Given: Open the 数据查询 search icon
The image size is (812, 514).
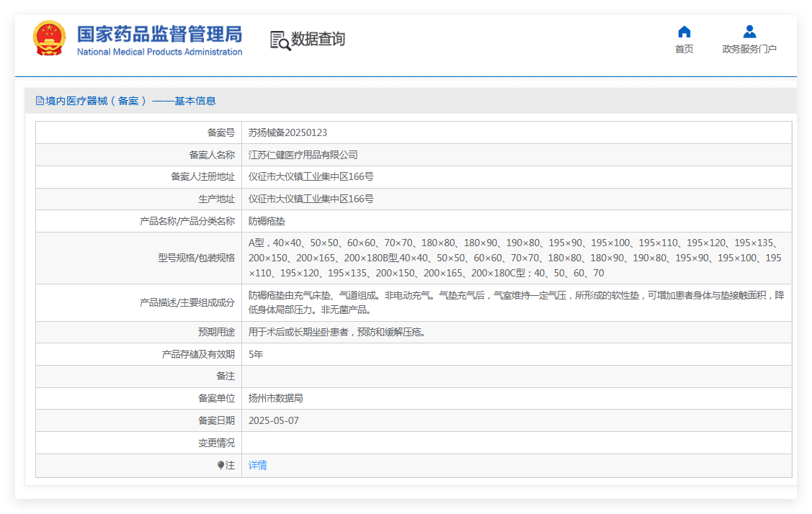Looking at the screenshot, I should (280, 40).
